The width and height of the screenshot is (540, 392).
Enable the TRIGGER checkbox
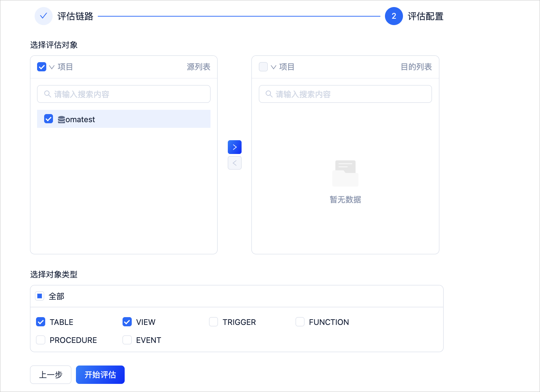coord(213,322)
